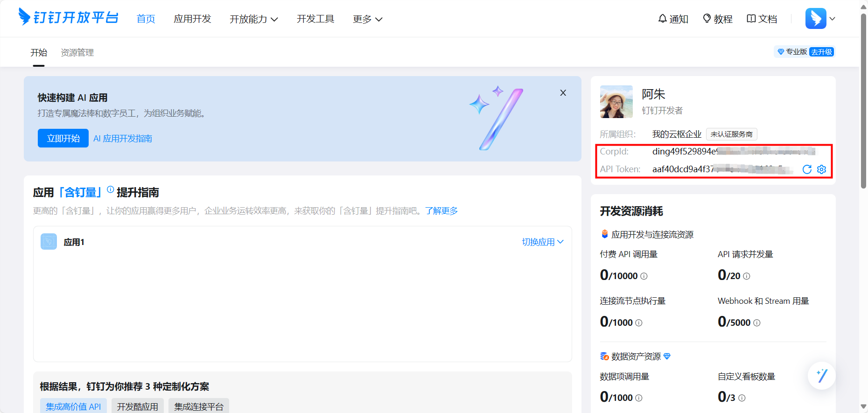Screen dimensions: 868x413
Task: Select the 集成连接平台 tab
Action: (x=199, y=406)
